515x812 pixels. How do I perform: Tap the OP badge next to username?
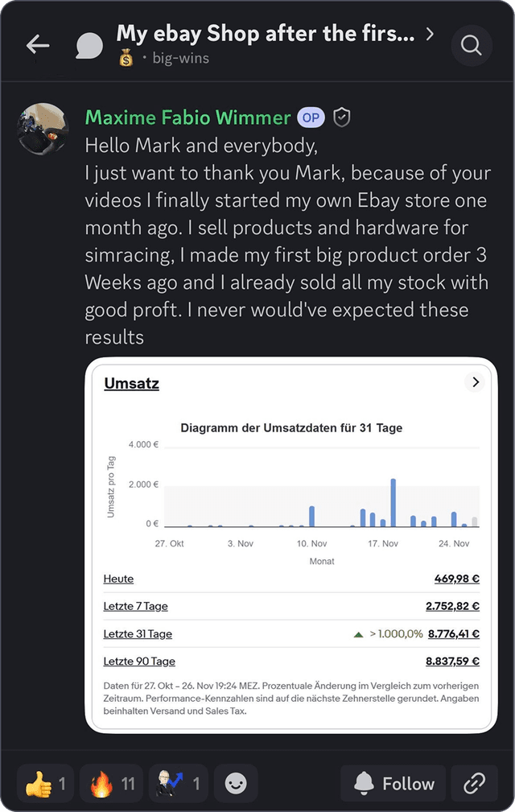tap(311, 117)
